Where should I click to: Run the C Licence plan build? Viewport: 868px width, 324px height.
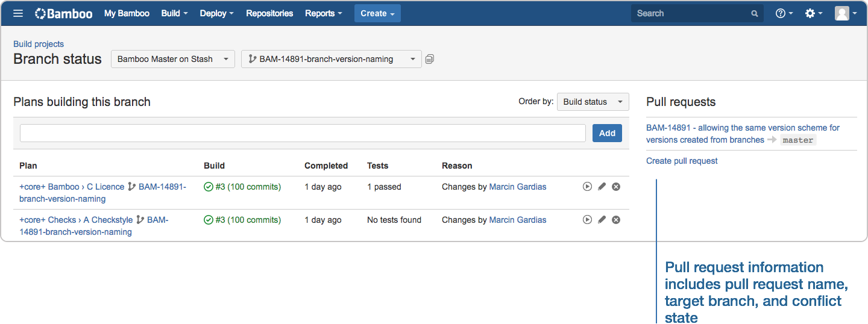(x=587, y=187)
